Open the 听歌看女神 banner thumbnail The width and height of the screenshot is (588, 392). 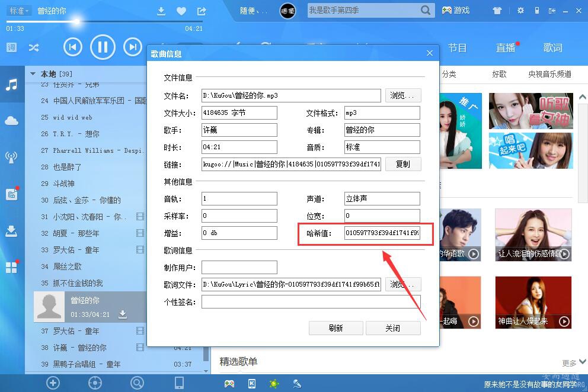pyautogui.click(x=531, y=111)
